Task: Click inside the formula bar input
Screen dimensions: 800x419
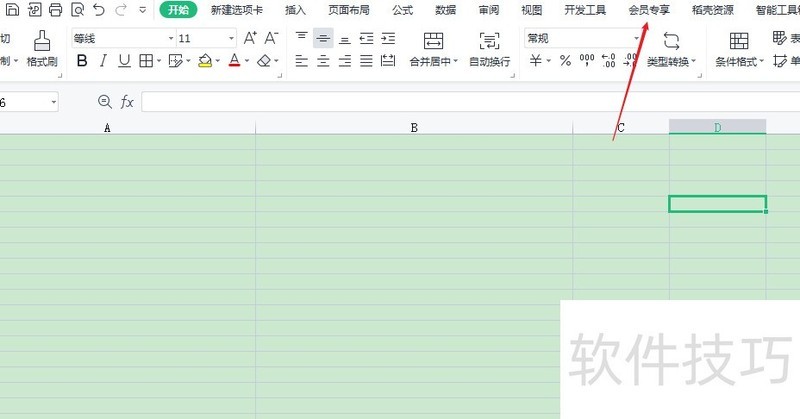Action: (x=470, y=102)
